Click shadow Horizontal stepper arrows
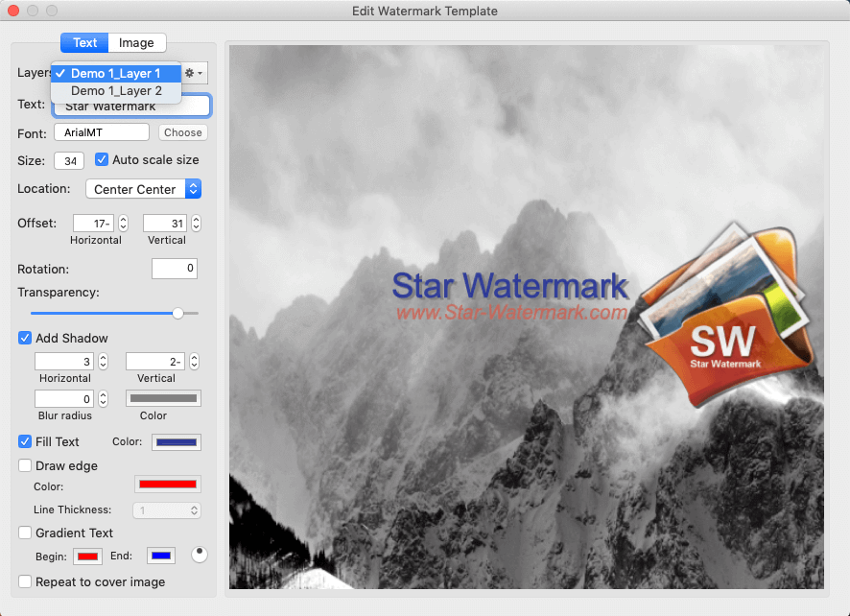Screen dimensions: 850x616 click(x=103, y=362)
